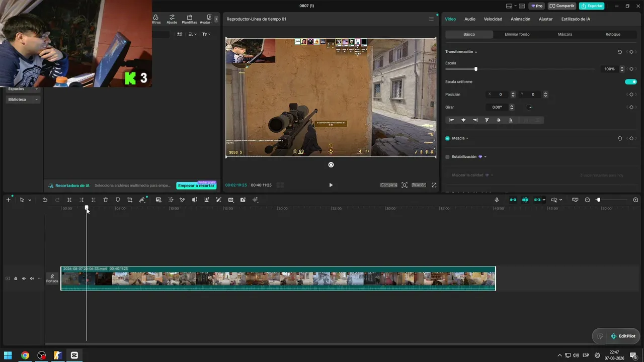Add a marker using the shield icon
The height and width of the screenshot is (362, 644).
118,200
